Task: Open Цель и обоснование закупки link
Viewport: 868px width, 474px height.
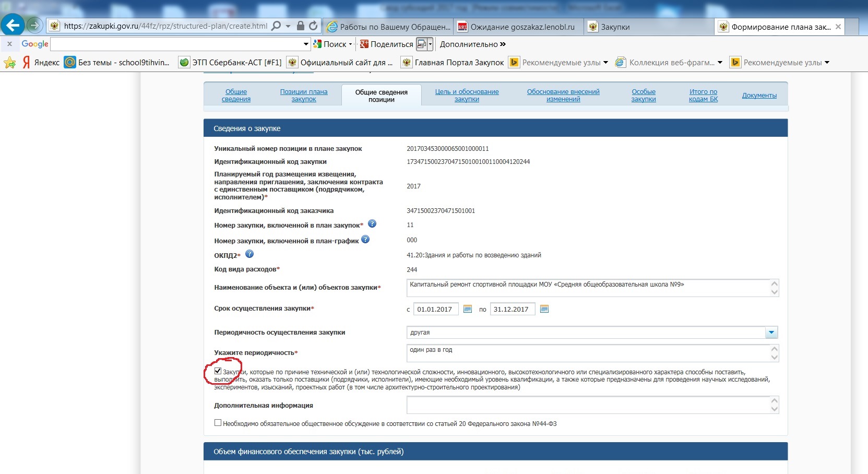Action: click(x=467, y=96)
